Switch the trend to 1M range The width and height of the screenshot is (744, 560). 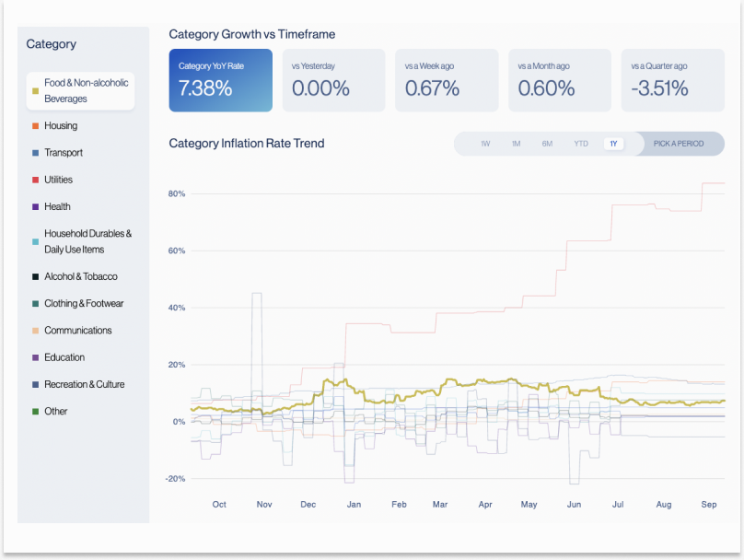[516, 144]
